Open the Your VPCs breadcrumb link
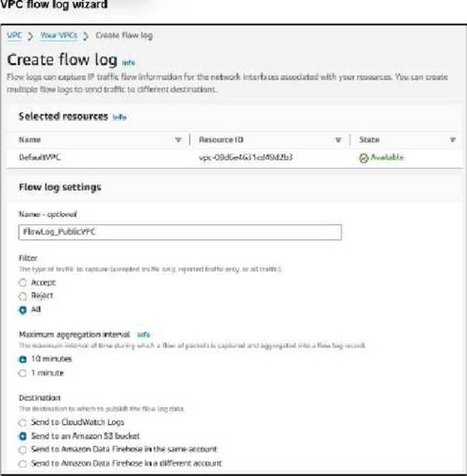The image size is (467, 476). coord(59,35)
